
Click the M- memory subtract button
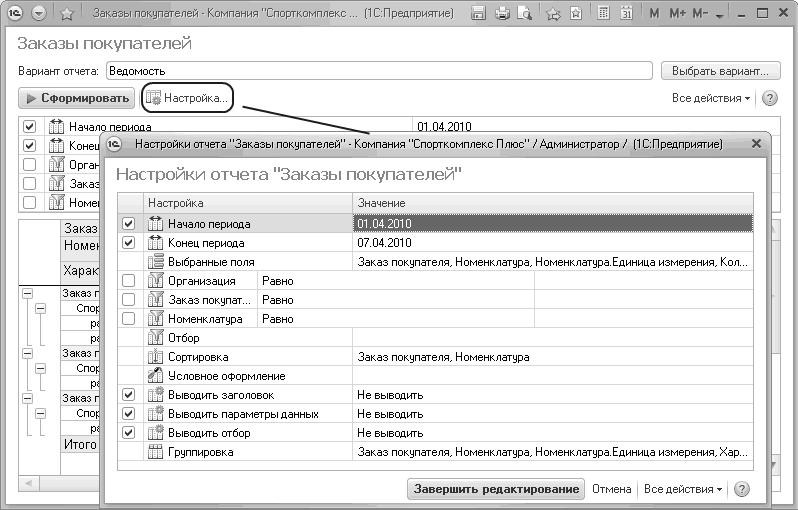coord(700,13)
